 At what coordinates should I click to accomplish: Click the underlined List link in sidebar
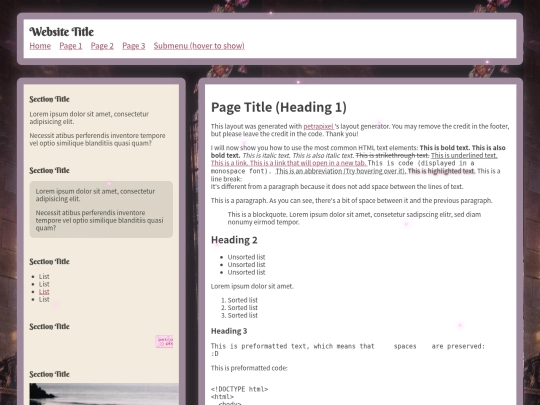[x=44, y=292]
